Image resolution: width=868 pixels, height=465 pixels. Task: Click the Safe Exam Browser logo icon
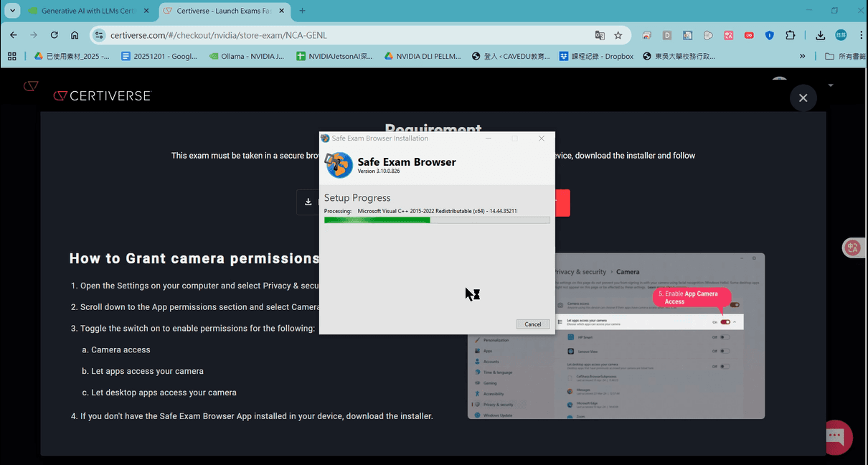click(x=339, y=165)
